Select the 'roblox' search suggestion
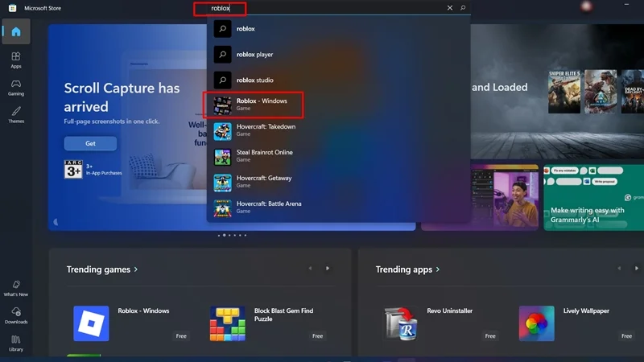The width and height of the screenshot is (644, 362). coord(338,29)
